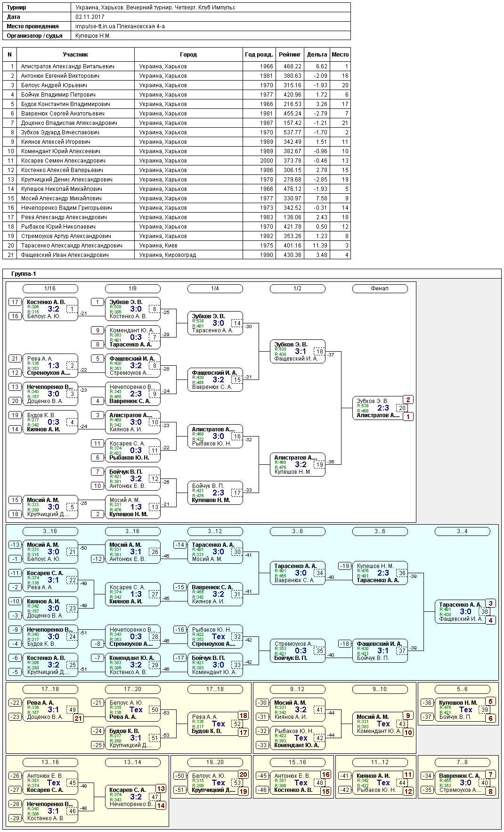Click the '11...12' round label
Viewport: 504px width, 832px height.
coord(380,762)
